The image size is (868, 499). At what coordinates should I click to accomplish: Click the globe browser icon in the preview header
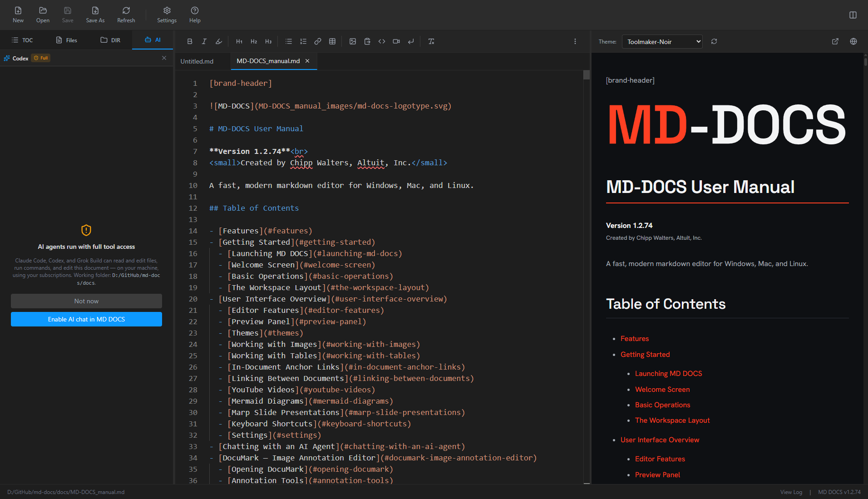tap(853, 41)
